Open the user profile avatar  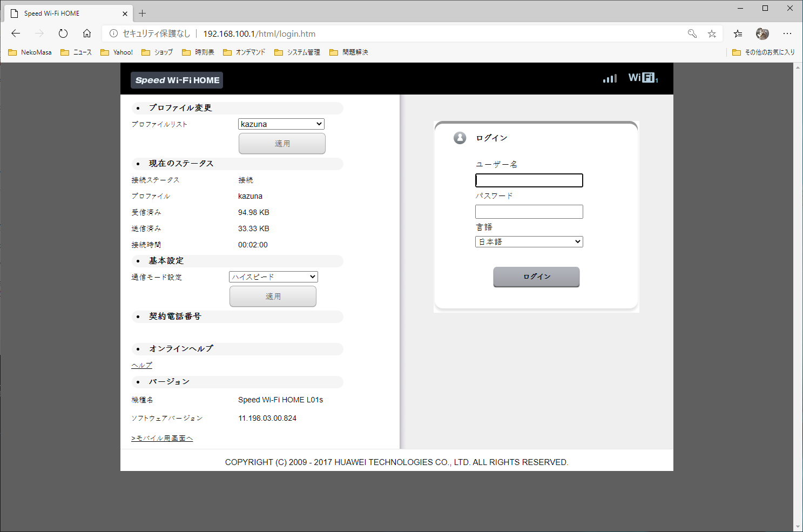click(762, 33)
